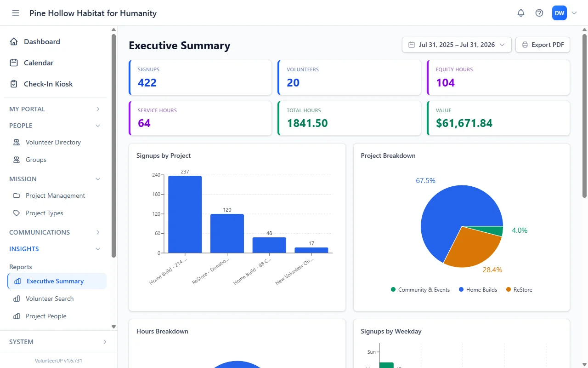Click the Project People chart icon
This screenshot has height=368, width=588.
click(x=17, y=316)
